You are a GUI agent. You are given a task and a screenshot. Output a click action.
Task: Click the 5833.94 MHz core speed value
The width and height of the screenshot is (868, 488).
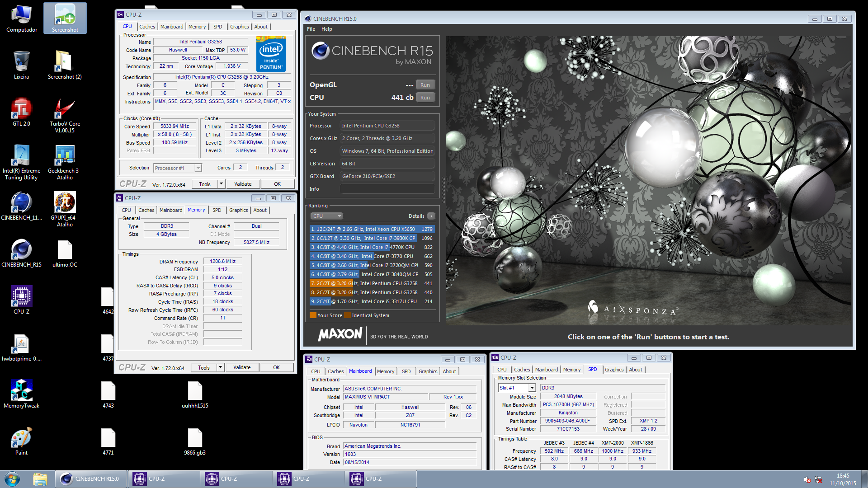[x=175, y=127]
